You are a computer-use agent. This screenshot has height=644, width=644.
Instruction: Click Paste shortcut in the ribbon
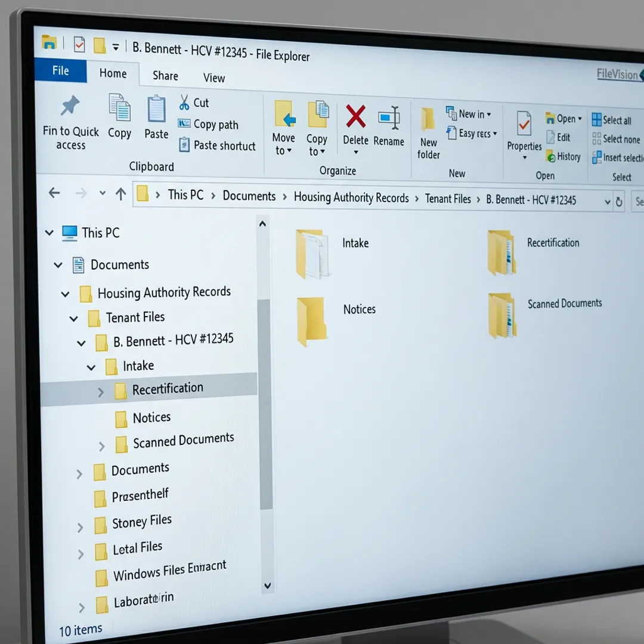(x=217, y=145)
